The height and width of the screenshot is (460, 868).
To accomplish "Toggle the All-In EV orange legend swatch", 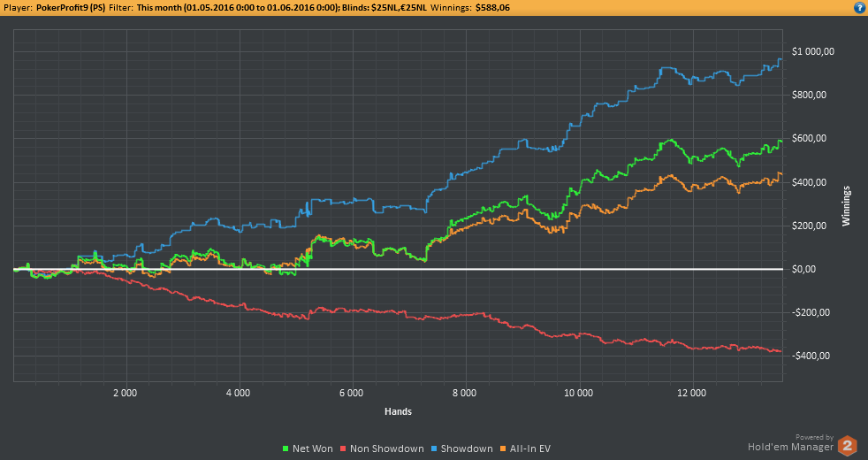I will pos(503,448).
